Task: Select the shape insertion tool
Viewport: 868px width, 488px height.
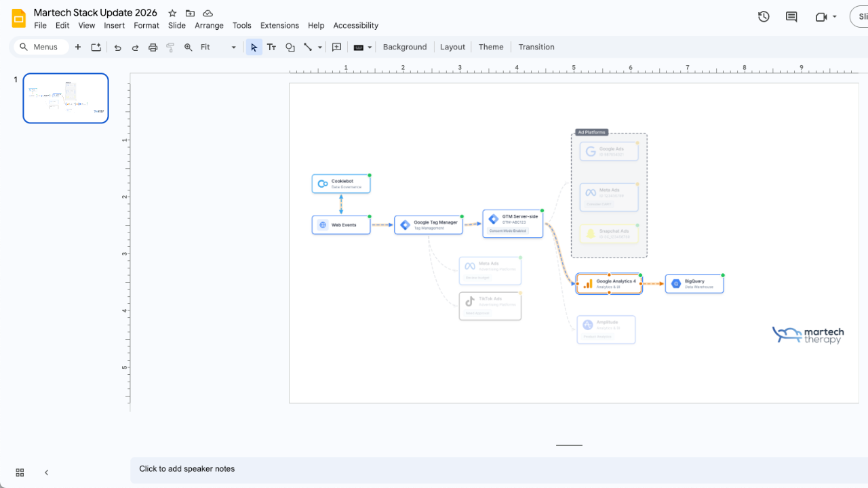Action: pos(290,47)
